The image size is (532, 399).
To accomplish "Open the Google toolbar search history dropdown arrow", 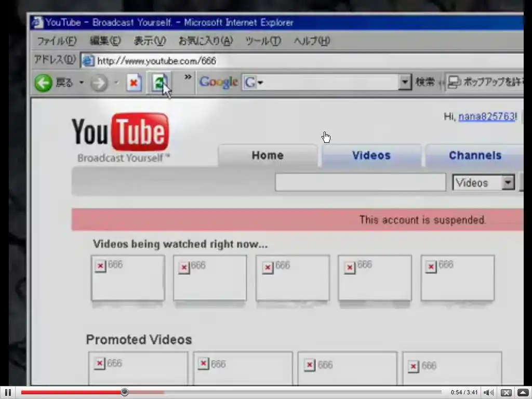I will click(x=404, y=83).
